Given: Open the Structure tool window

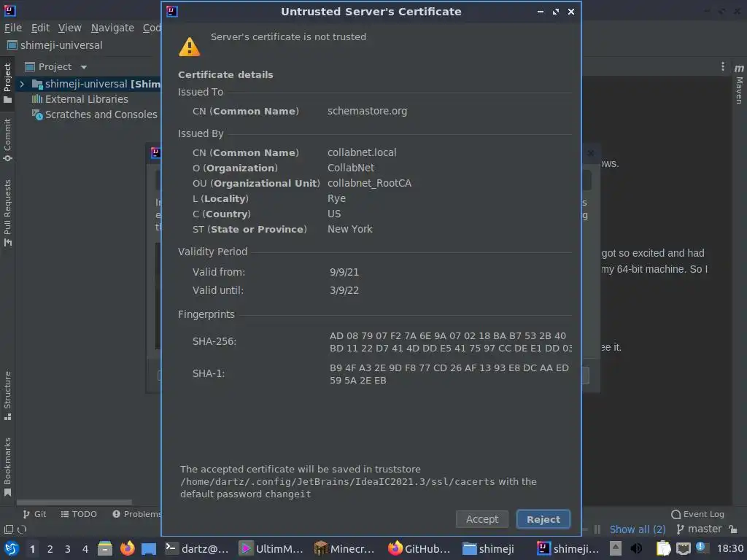Looking at the screenshot, I should pyautogui.click(x=7, y=395).
